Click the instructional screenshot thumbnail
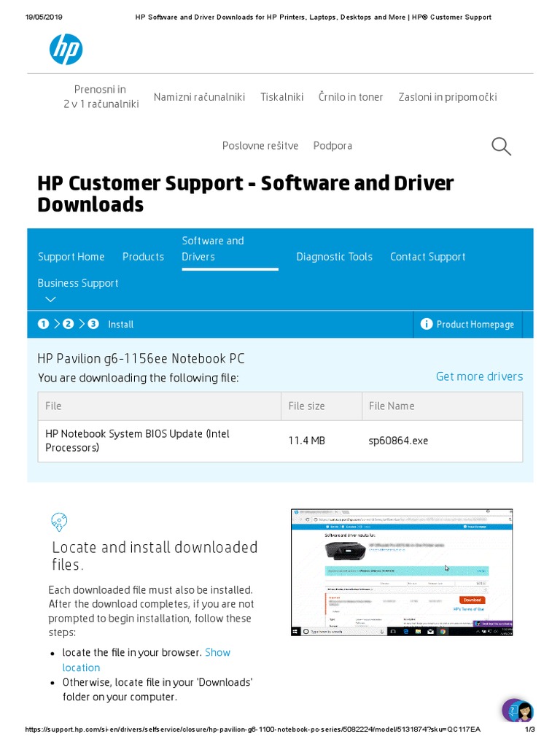 point(402,572)
